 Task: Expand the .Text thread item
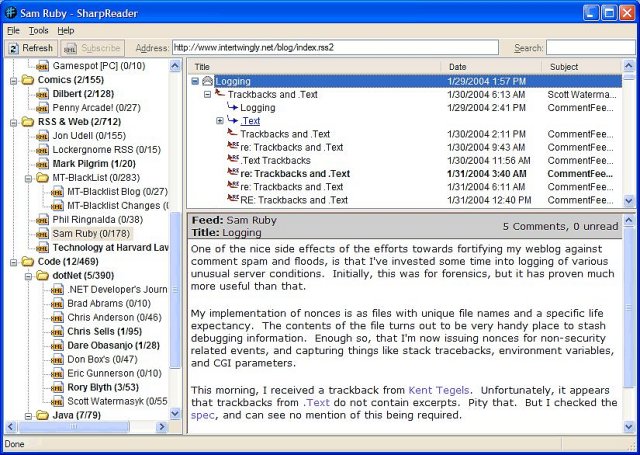point(220,121)
